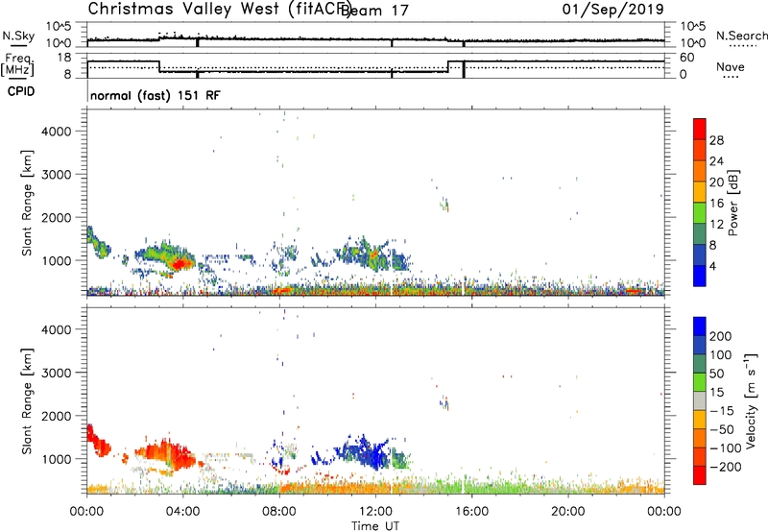Click the date '01/Sep/2019'
768x532 pixels.
(612, 9)
